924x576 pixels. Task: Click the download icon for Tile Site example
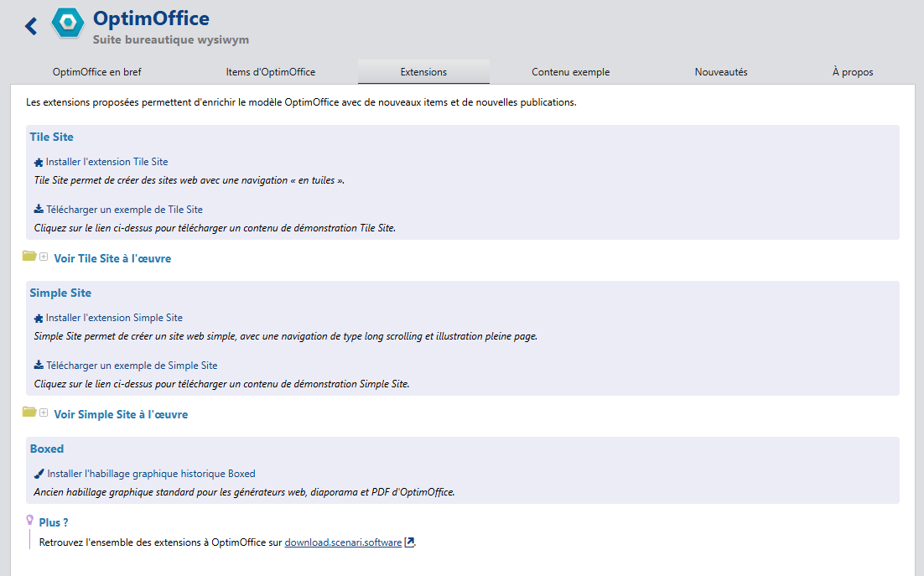[39, 209]
